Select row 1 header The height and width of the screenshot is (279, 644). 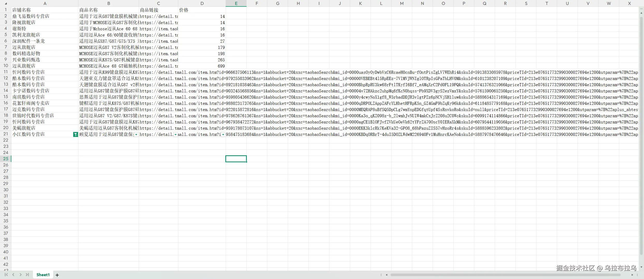tap(5, 10)
